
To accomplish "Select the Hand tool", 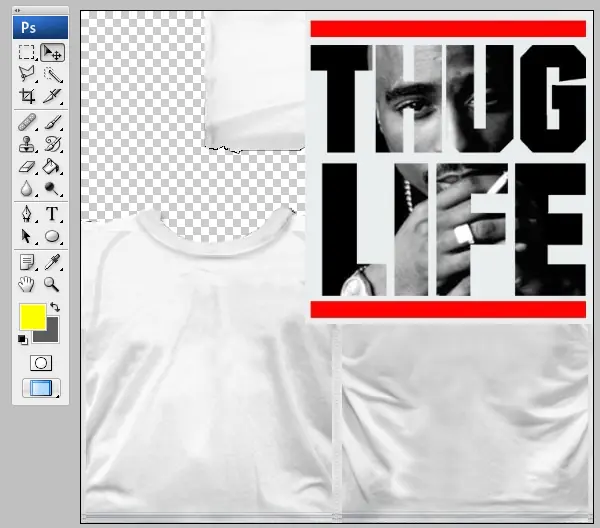I will coord(26,285).
